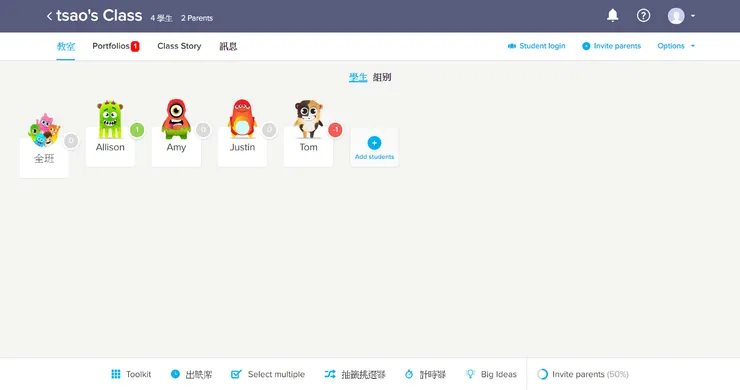Click Invite parents in the top bar
The width and height of the screenshot is (740, 390).
point(612,46)
